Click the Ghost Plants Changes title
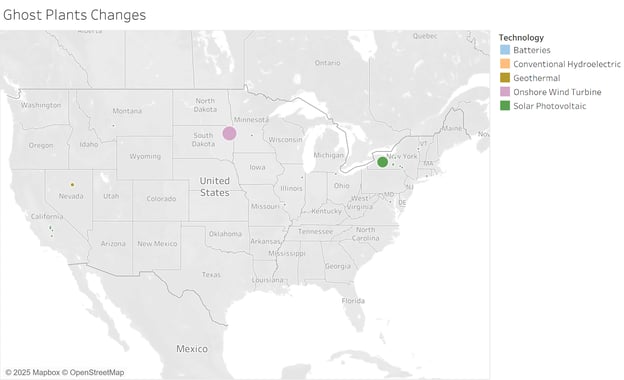Viewport: 624px width, 380px height. click(x=74, y=15)
